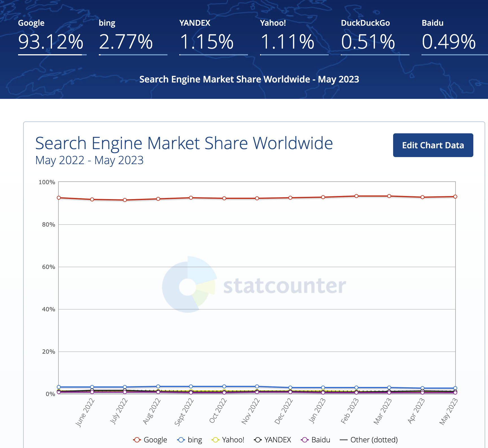The width and height of the screenshot is (488, 448).
Task: Toggle Google series in chart legend
Action: point(150,440)
